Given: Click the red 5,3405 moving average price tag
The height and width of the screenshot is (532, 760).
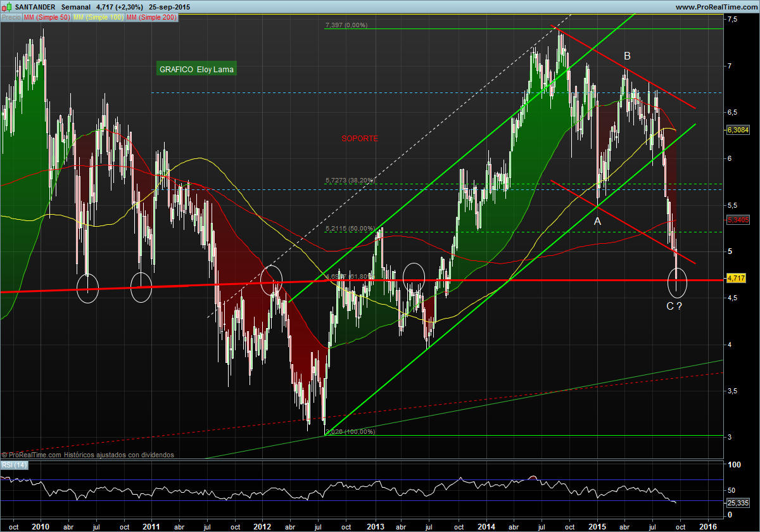Looking at the screenshot, I should 738,220.
